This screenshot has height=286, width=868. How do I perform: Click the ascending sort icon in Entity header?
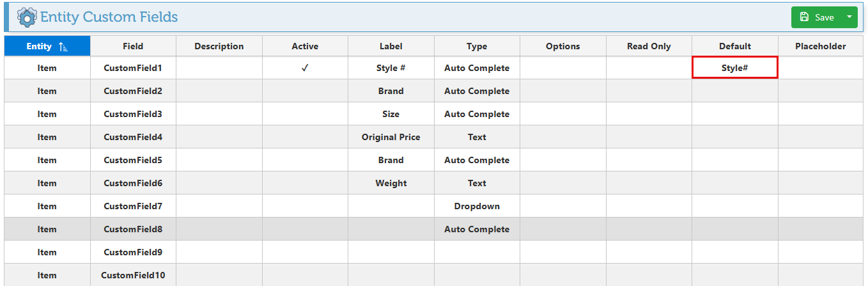(x=63, y=46)
